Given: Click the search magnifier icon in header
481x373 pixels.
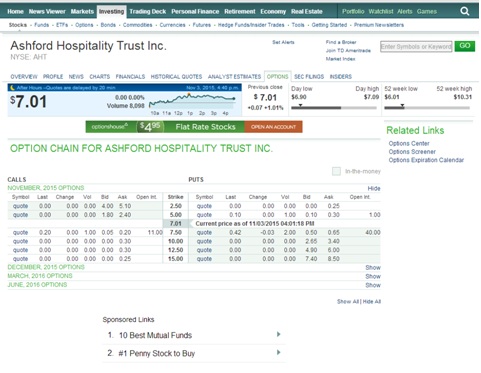Looking at the screenshot, I should (465, 11).
